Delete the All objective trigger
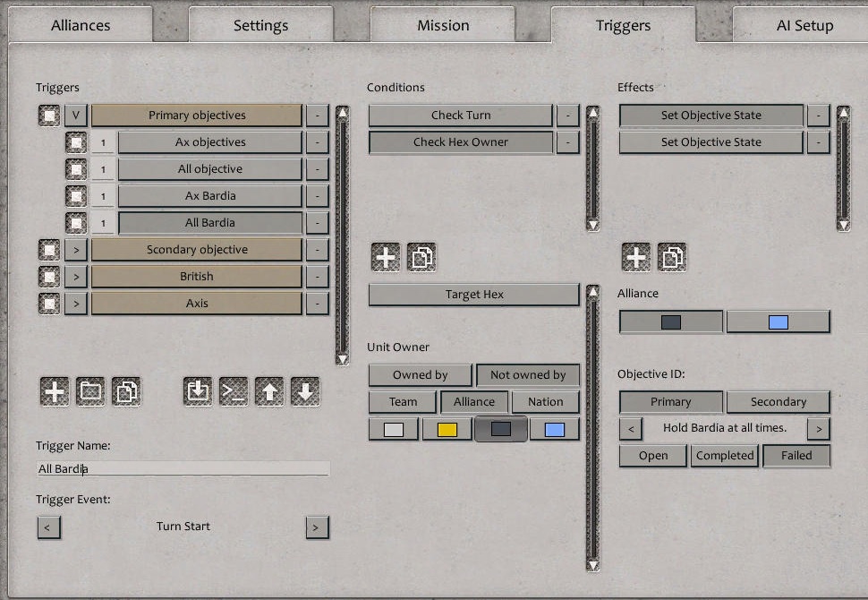868x600 pixels. [x=318, y=169]
